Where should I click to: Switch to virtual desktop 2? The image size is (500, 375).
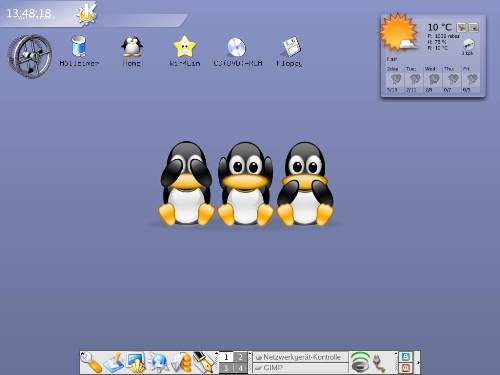240,357
